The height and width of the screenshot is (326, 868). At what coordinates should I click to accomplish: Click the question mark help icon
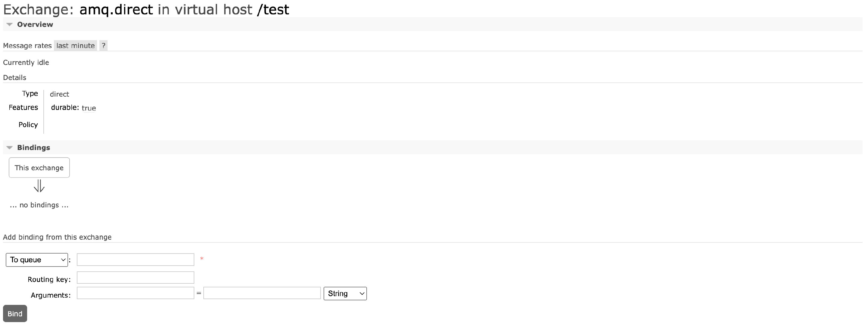(x=103, y=46)
